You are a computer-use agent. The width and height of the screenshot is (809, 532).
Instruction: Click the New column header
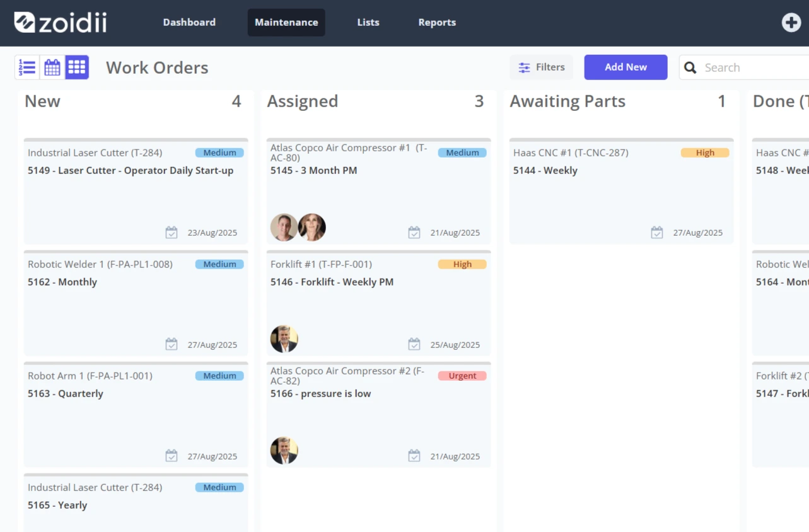click(42, 101)
